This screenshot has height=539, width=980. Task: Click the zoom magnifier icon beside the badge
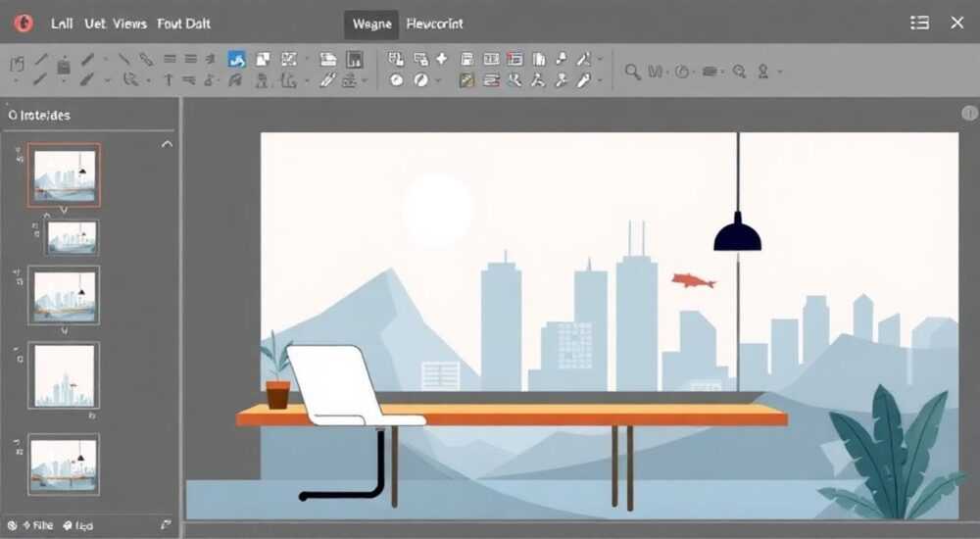pos(739,72)
